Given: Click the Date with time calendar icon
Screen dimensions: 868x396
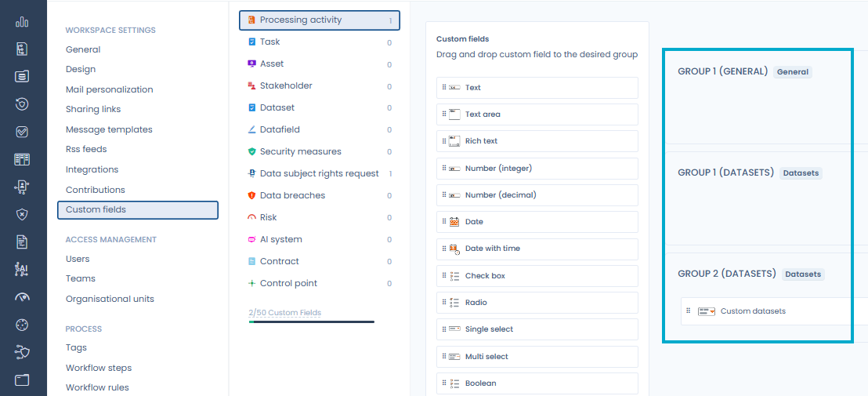Looking at the screenshot, I should point(454,249).
